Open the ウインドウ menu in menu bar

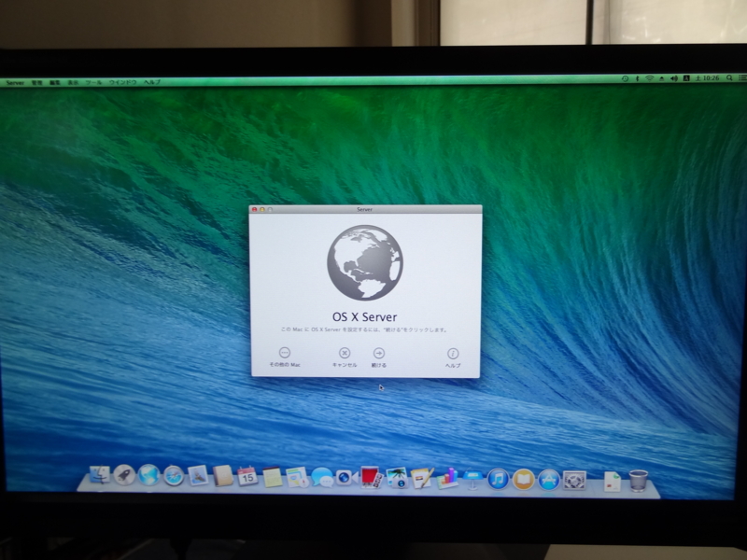coord(122,82)
